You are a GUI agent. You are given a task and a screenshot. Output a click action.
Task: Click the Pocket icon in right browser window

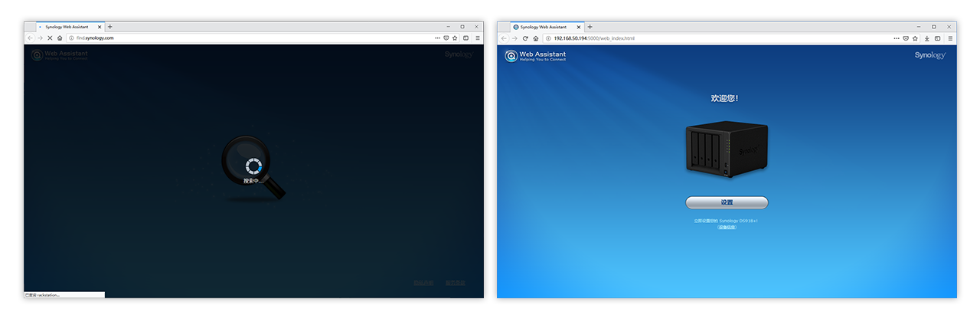click(906, 38)
